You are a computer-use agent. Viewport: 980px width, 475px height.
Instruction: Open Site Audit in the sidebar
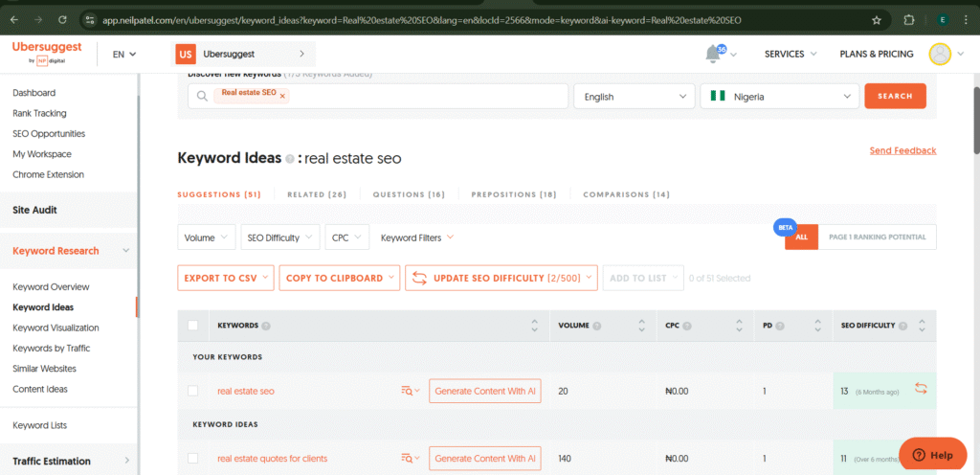pyautogui.click(x=35, y=210)
